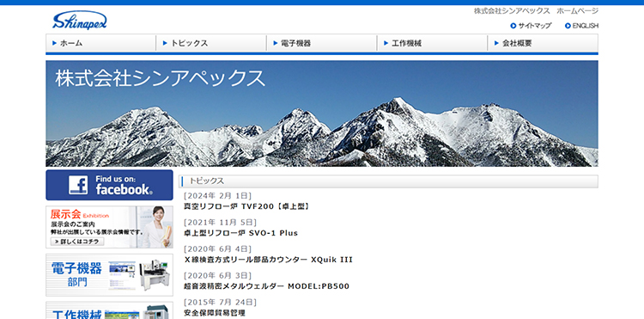Click the Facebook f logo icon
The image size is (644, 319).
[78, 185]
